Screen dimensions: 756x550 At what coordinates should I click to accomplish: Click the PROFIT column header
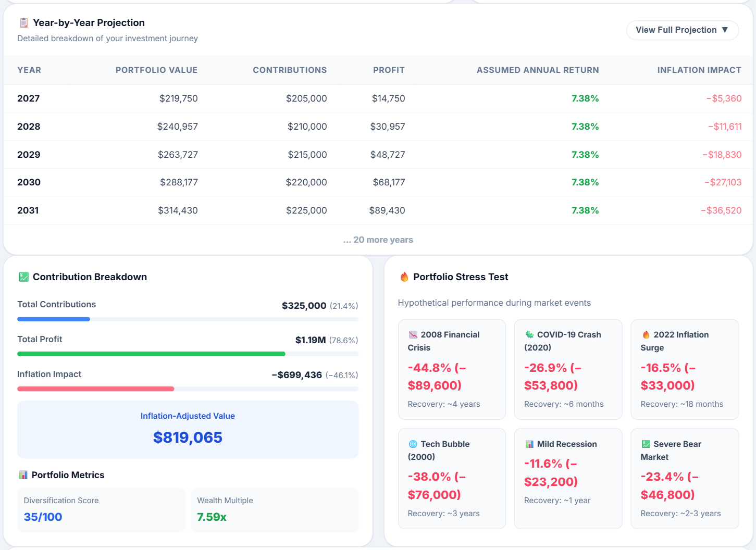click(x=389, y=70)
